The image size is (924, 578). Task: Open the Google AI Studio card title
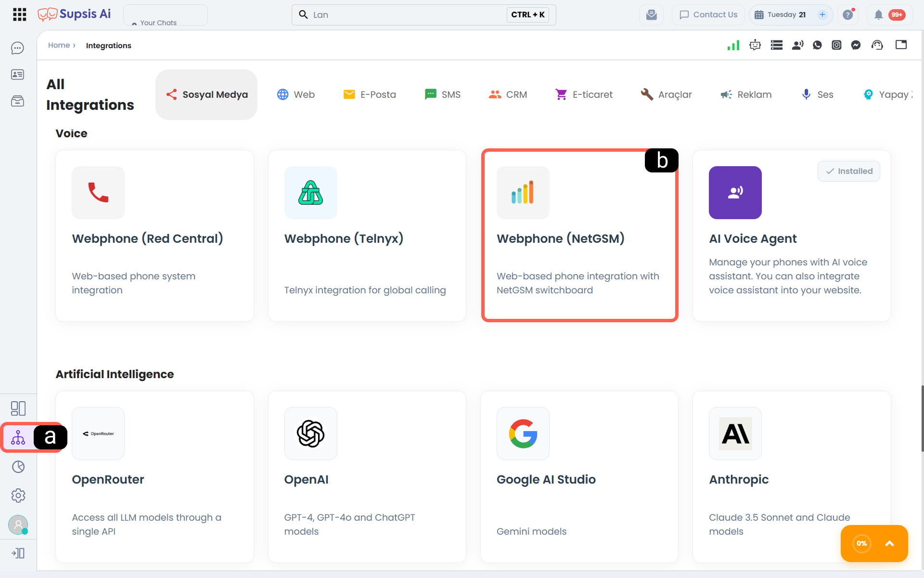(x=546, y=480)
